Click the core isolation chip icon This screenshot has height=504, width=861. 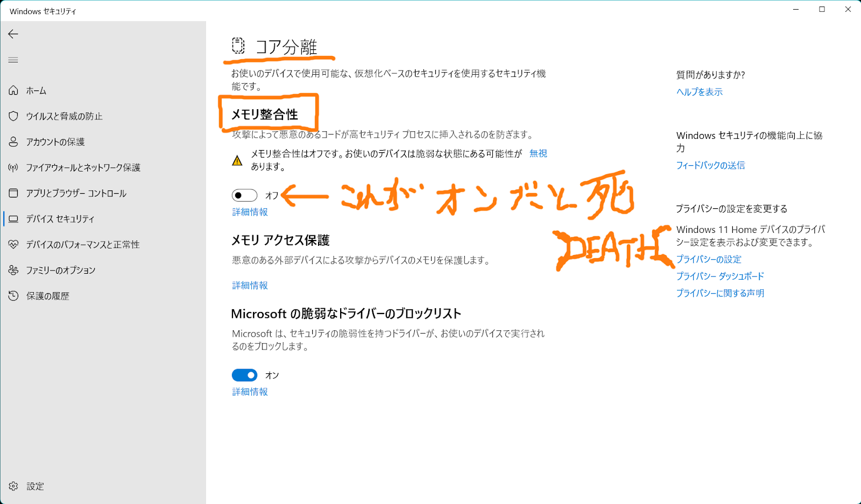[x=238, y=46]
